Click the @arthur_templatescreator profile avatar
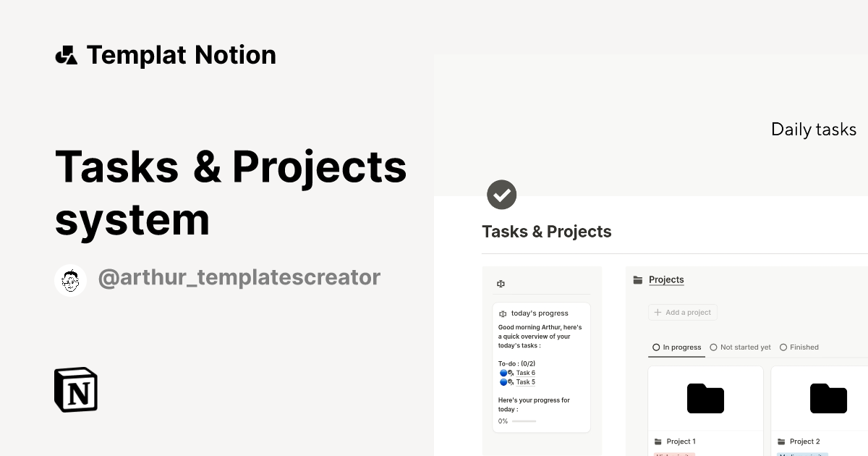Image resolution: width=868 pixels, height=456 pixels. [70, 280]
